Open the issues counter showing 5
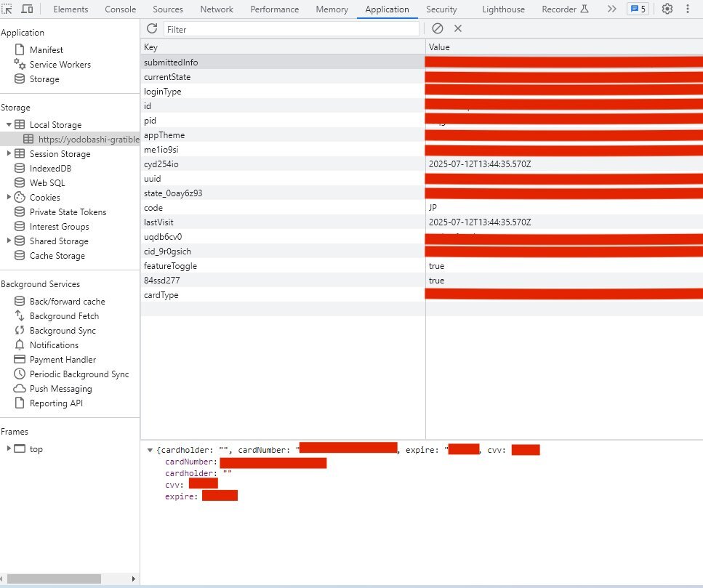The image size is (703, 588). tap(638, 9)
